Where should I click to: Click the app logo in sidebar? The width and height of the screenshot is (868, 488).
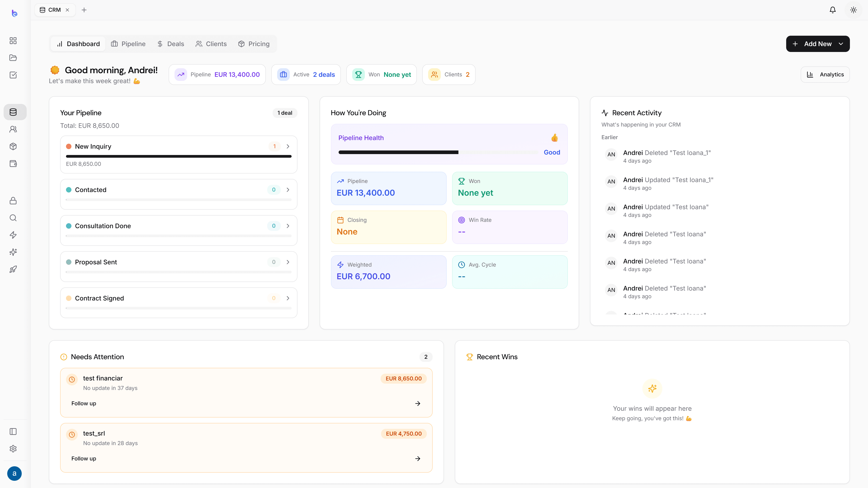(14, 13)
